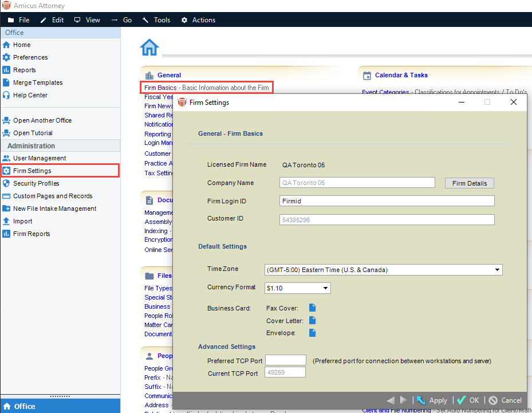Screen dimensions: 532x413
Task: Open the Fax Cover document icon
Action: pos(313,308)
